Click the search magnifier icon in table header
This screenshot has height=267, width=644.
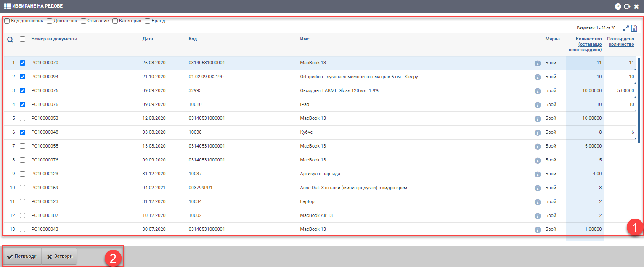click(11, 40)
